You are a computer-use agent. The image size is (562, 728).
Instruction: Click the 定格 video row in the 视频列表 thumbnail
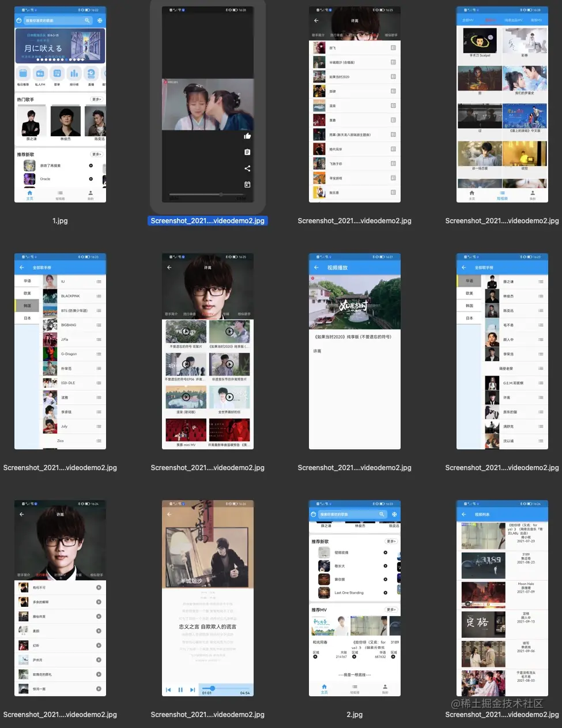coord(502,624)
